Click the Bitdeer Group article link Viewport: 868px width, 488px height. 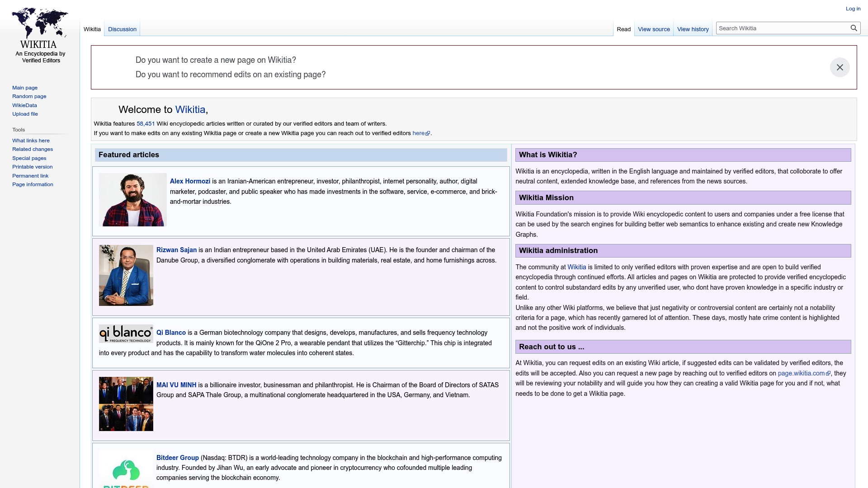pyautogui.click(x=177, y=457)
